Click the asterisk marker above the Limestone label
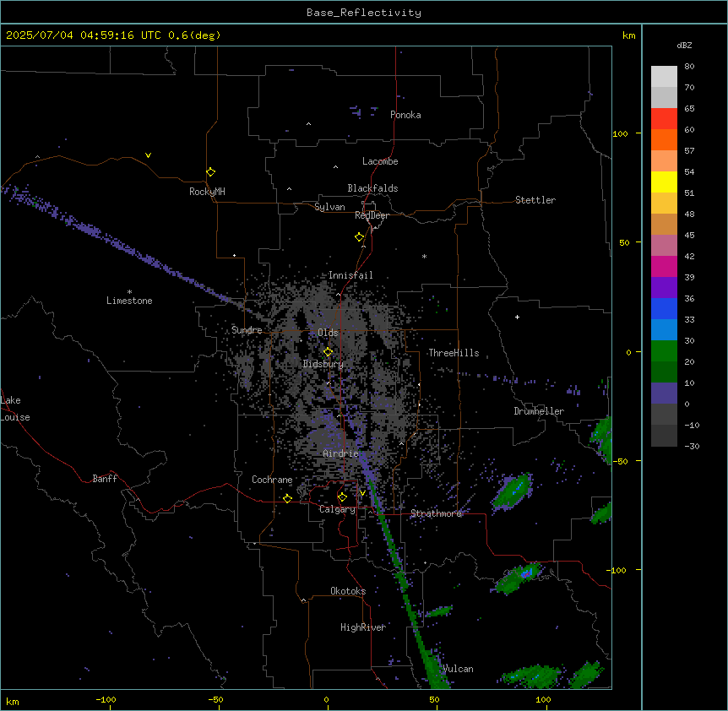Viewport: 728px width, 711px height. [x=129, y=292]
